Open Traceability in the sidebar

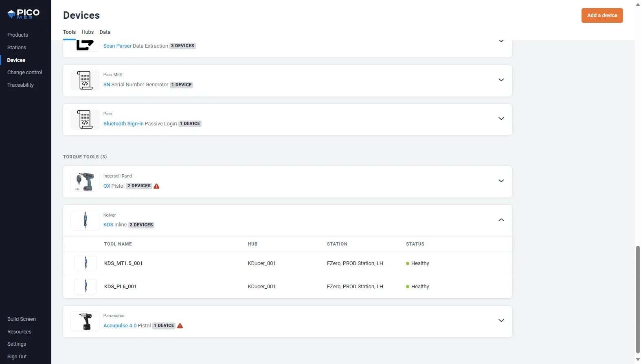click(x=20, y=85)
